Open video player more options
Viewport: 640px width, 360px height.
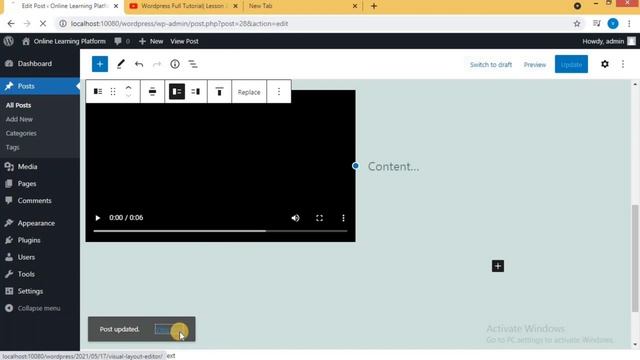(x=343, y=218)
